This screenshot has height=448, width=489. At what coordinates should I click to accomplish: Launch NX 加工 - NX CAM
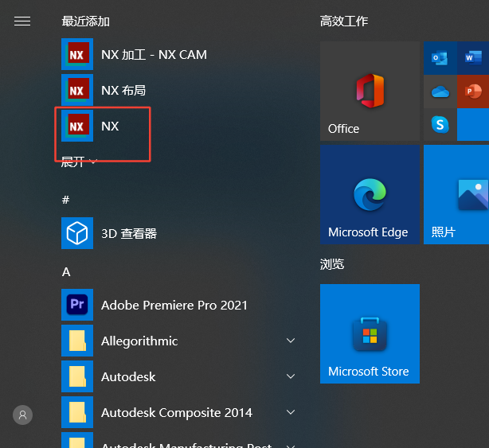coord(154,55)
